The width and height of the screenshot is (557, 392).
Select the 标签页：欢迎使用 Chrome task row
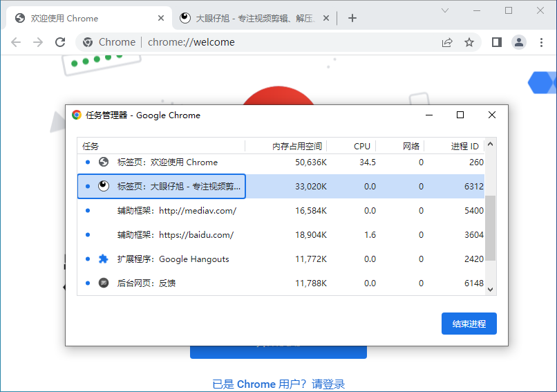coord(281,162)
